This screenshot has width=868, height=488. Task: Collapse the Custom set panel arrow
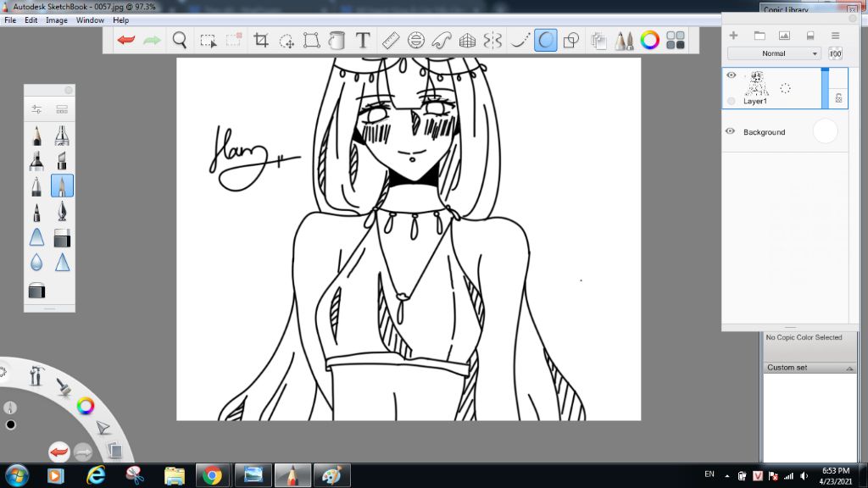coord(849,369)
